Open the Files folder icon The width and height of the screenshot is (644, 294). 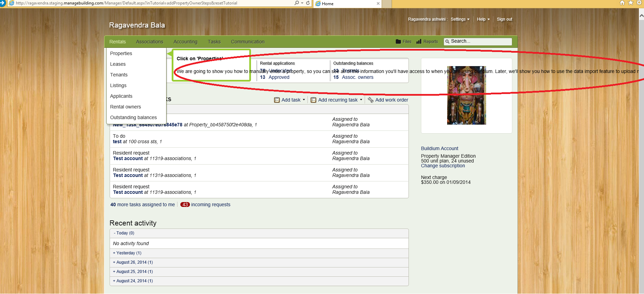click(398, 42)
